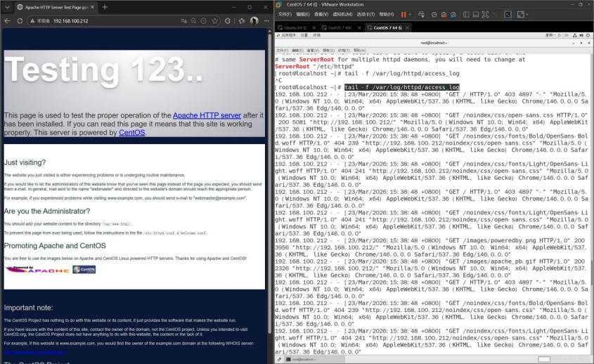
Task: Open the CentOS 应用程序 applications menu
Action: pos(286,35)
